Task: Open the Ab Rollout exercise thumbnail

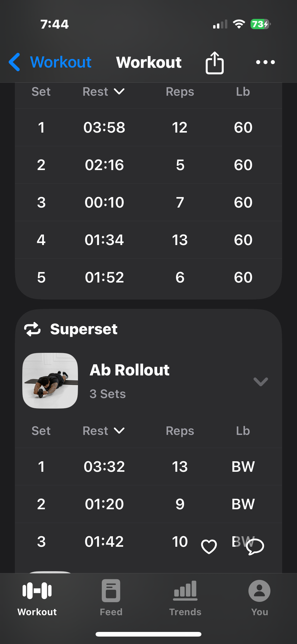Action: (50, 381)
